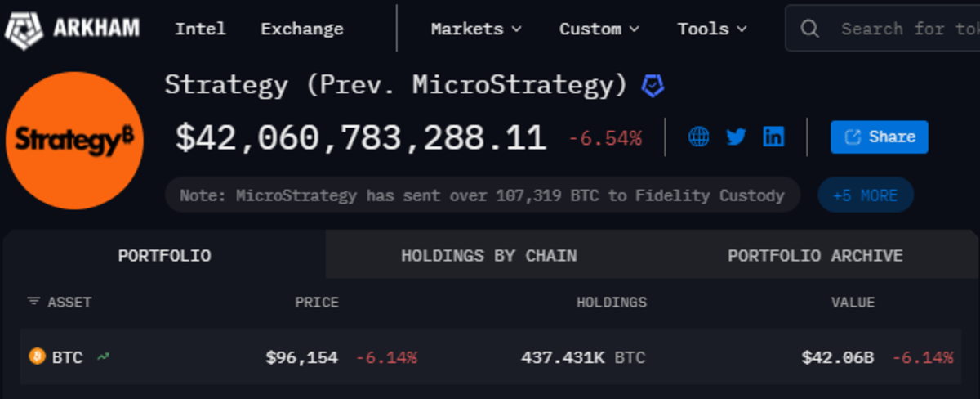This screenshot has width=980, height=399.
Task: Expand the Tools dropdown menu
Action: (711, 29)
